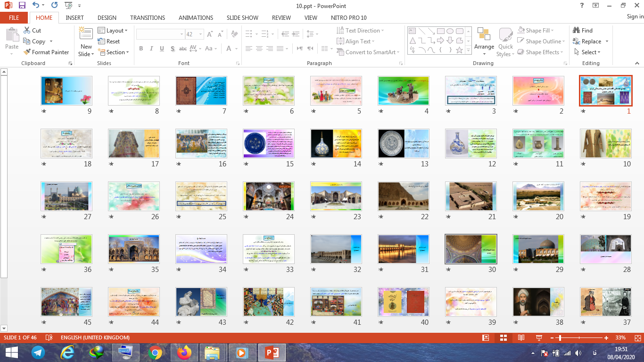The width and height of the screenshot is (644, 362).
Task: Toggle Bold formatting button
Action: pyautogui.click(x=141, y=49)
